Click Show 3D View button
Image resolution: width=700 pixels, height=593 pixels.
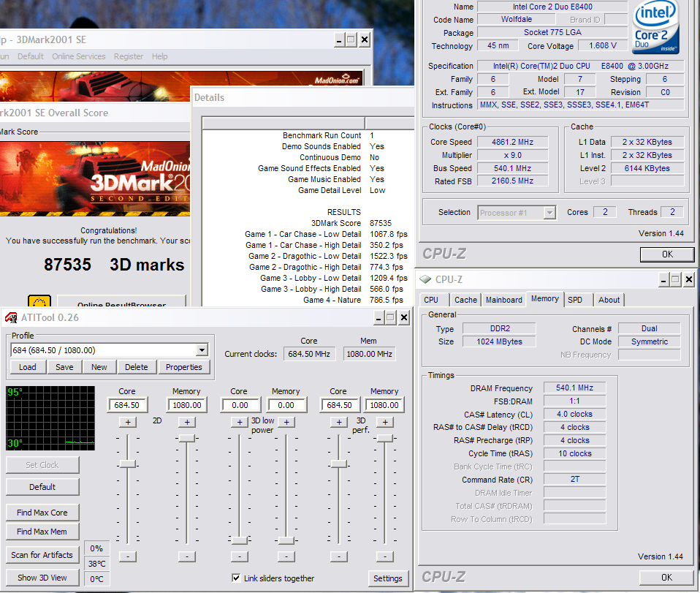tap(42, 578)
